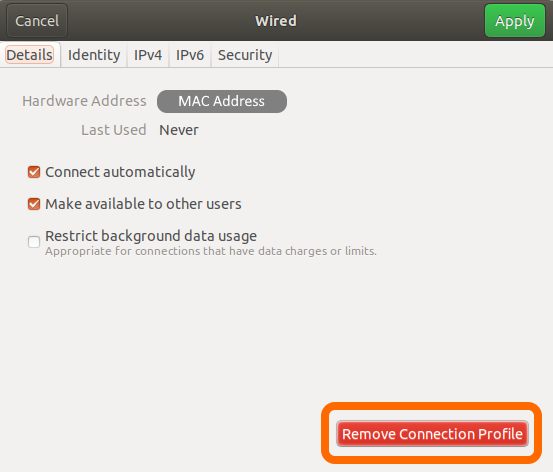Click the data charges or limits hint text

click(211, 251)
